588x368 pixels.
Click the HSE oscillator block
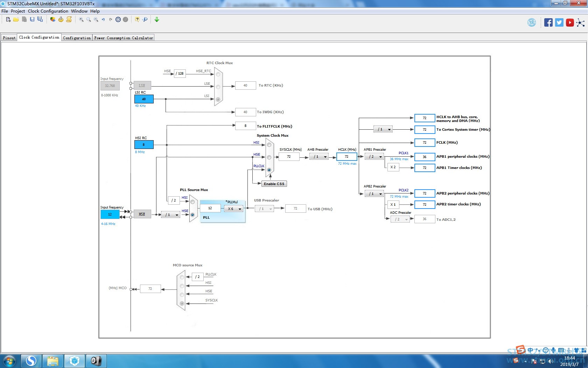(x=142, y=214)
